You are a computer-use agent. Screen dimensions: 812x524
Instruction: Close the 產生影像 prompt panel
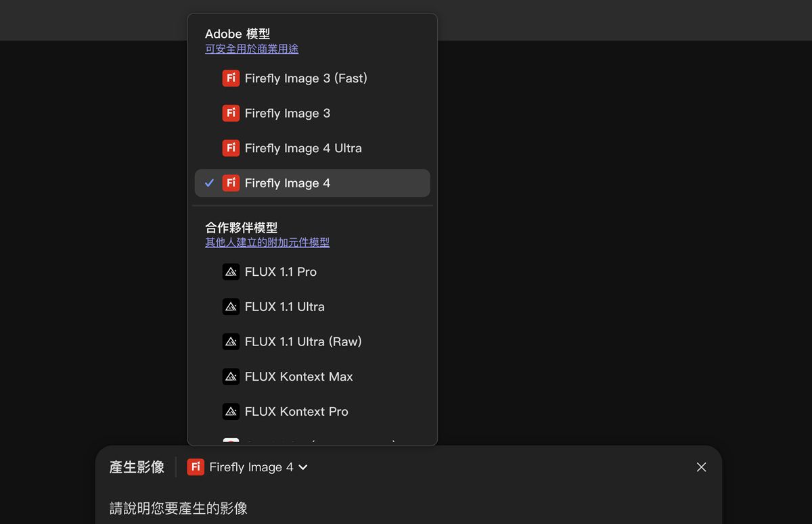(x=701, y=467)
